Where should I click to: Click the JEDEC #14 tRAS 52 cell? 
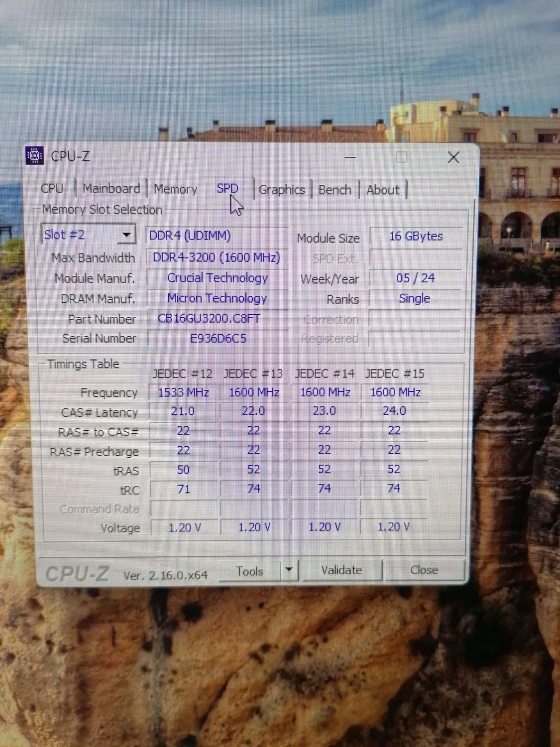click(325, 469)
